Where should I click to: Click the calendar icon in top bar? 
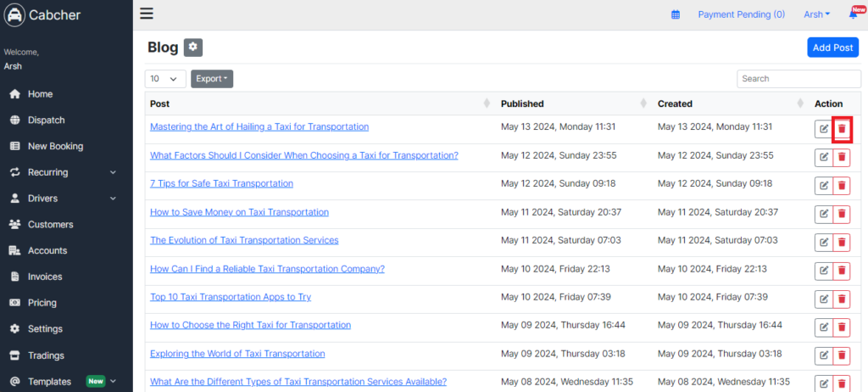(x=676, y=15)
